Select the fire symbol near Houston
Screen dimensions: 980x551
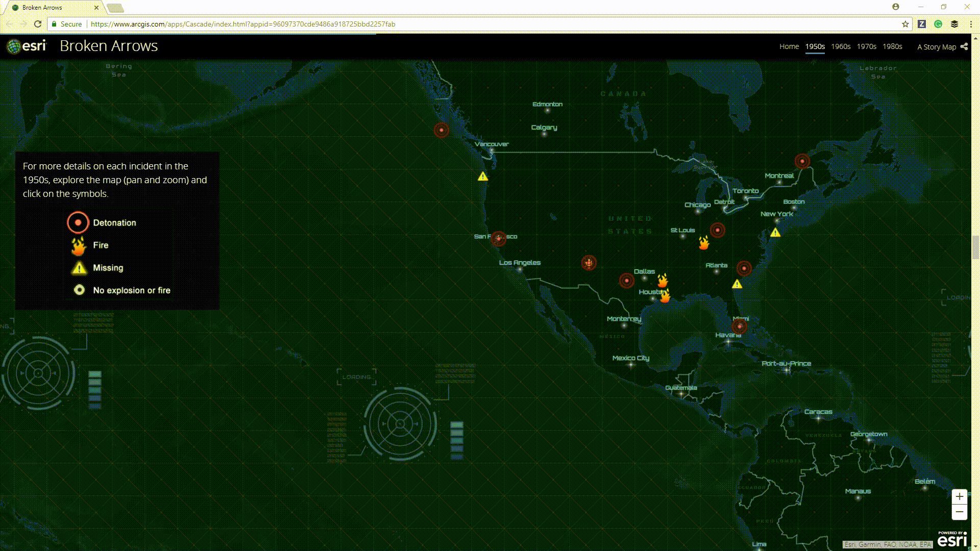664,296
